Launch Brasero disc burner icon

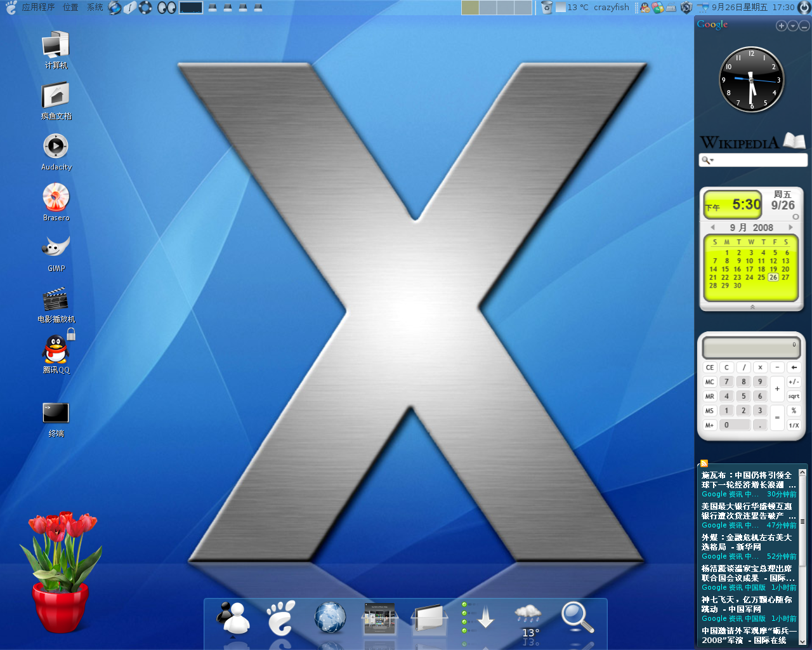tap(56, 202)
